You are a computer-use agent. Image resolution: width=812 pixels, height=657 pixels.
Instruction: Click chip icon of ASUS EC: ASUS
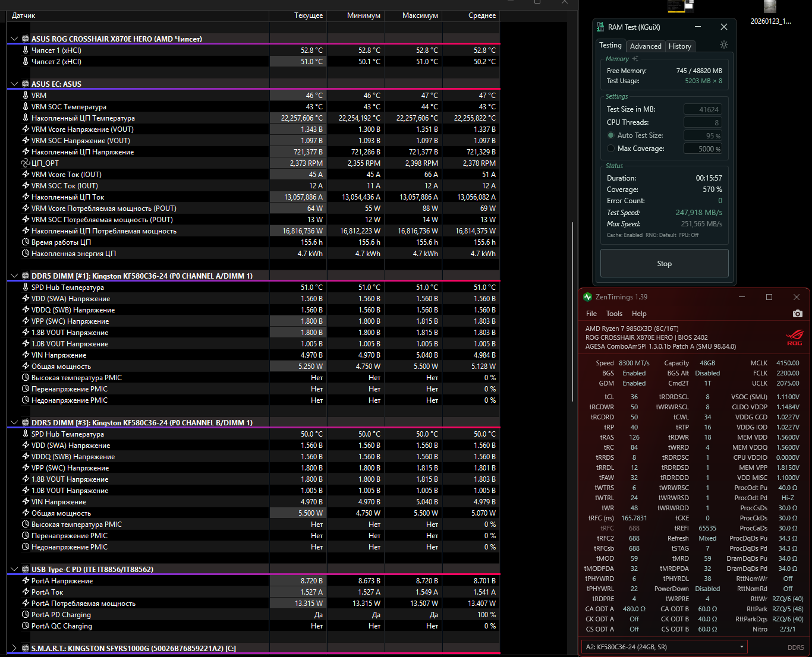[x=26, y=84]
